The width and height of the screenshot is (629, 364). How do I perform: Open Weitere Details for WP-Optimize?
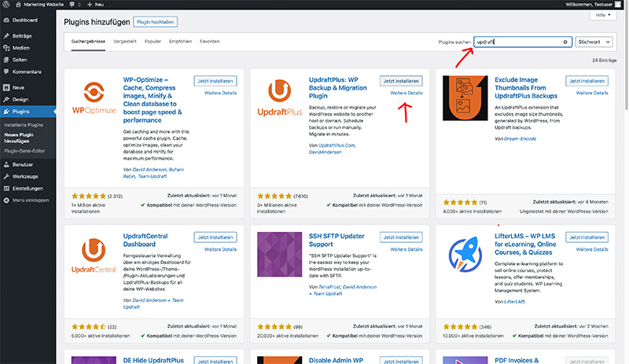click(221, 93)
